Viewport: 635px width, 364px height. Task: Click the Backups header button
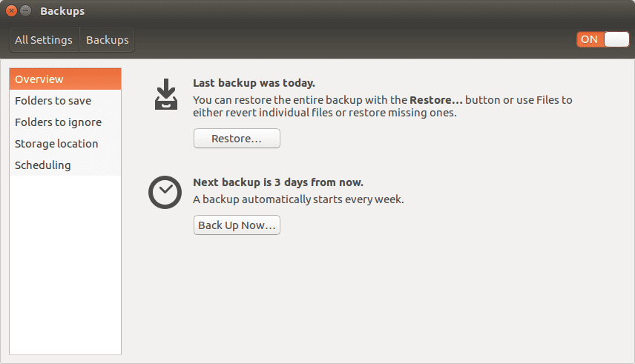[108, 40]
